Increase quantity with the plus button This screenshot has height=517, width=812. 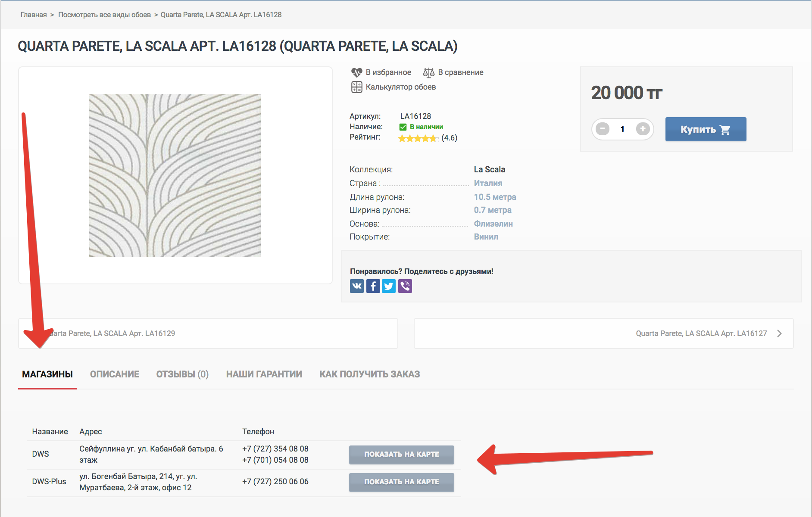[x=643, y=129]
